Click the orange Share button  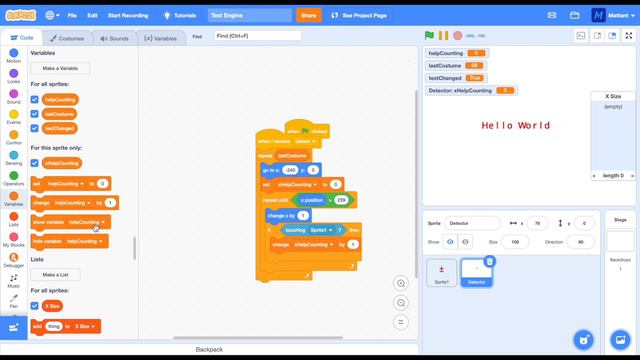tap(309, 15)
